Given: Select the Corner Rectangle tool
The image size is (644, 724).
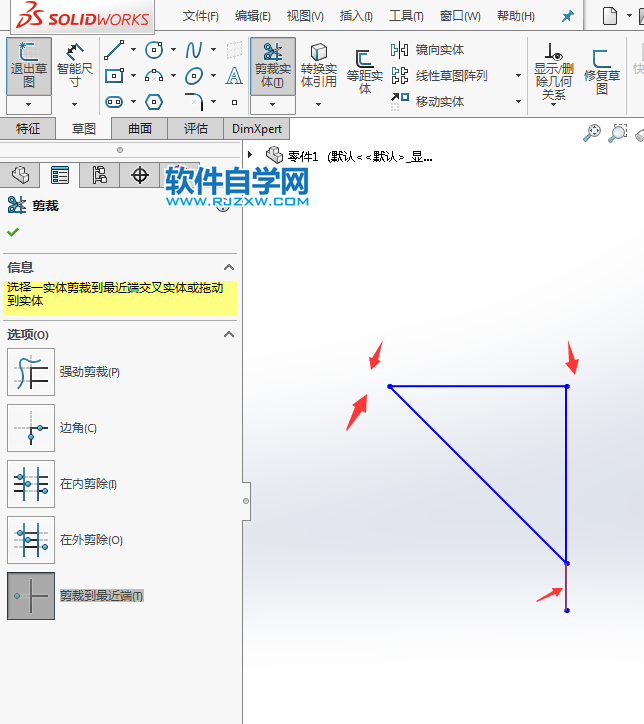Looking at the screenshot, I should click(x=114, y=76).
